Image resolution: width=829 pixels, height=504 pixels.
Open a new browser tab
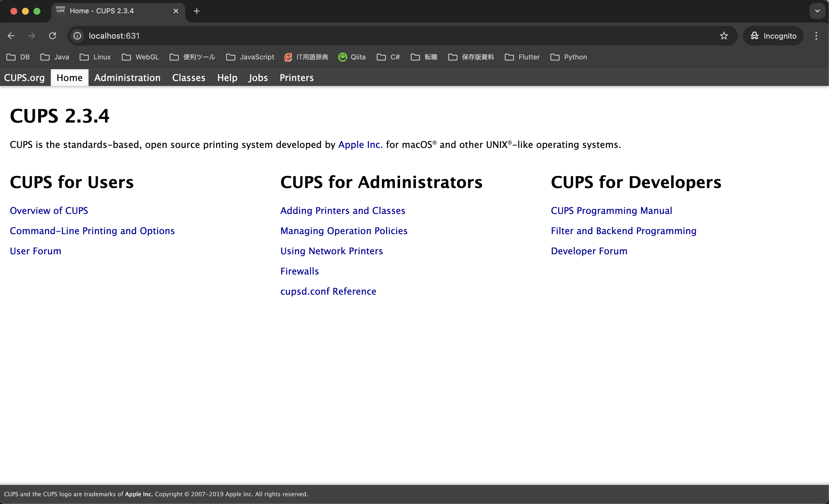pyautogui.click(x=196, y=11)
